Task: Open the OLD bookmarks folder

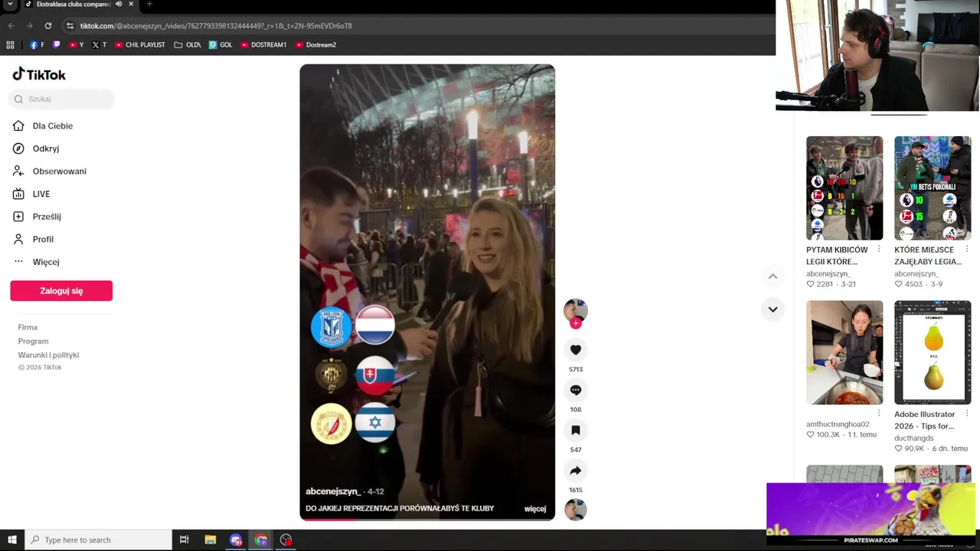Action: coord(188,45)
